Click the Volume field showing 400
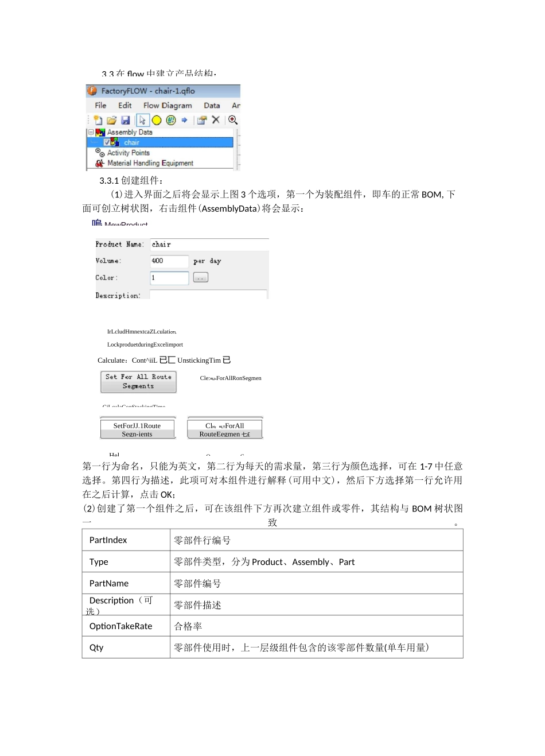Screen dimensions: 545x756 (169, 261)
